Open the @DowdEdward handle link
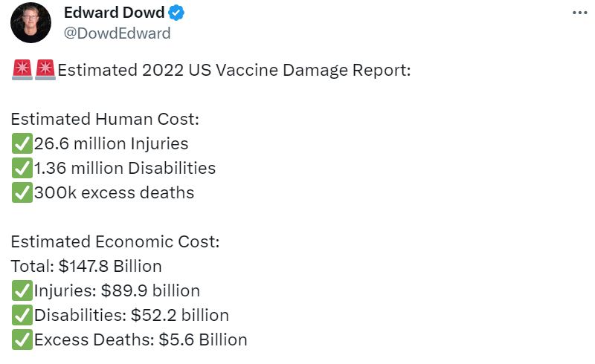This screenshot has width=595, height=364. pos(117,33)
